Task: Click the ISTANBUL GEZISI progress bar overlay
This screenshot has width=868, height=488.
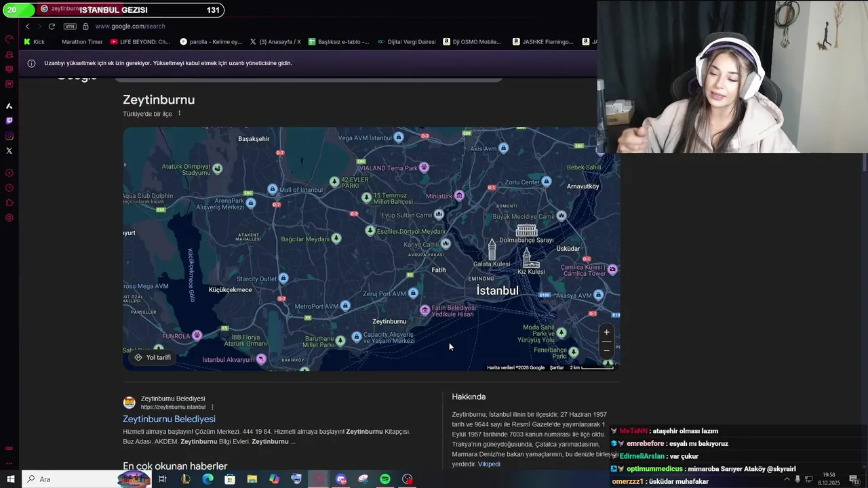Action: pos(113,10)
